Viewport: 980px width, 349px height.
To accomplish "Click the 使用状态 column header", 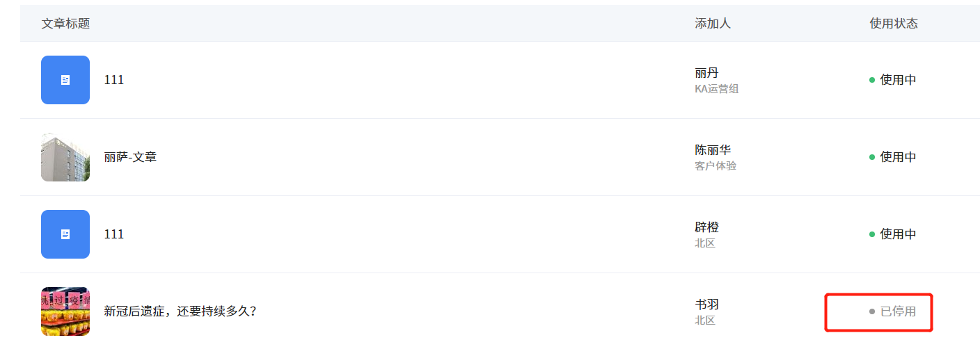I will (894, 24).
